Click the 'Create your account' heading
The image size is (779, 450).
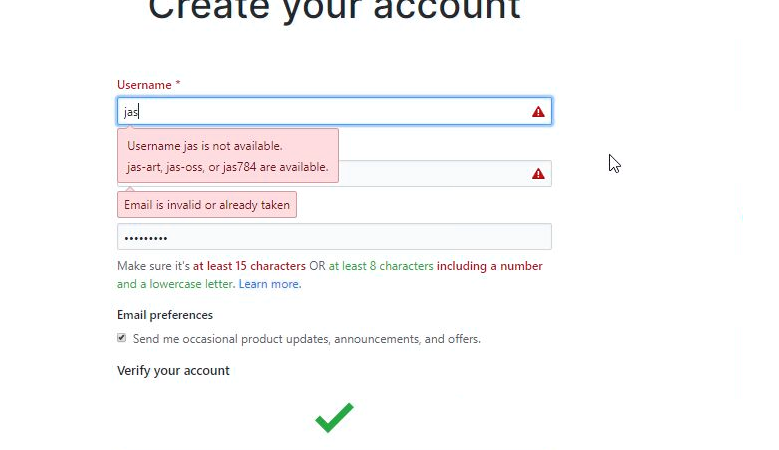click(334, 10)
